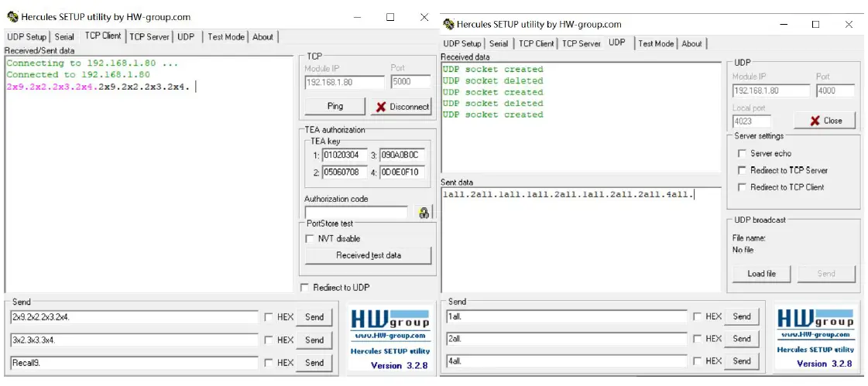Toggle HEX for 3x2.3x3.3x4. line
868x386 pixels.
269,340
